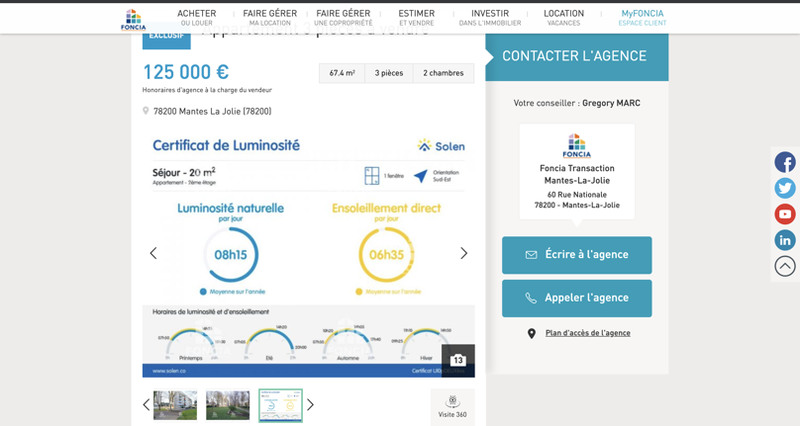This screenshot has width=800, height=426.
Task: Open Plan d'accès de l'agence link
Action: 588,333
